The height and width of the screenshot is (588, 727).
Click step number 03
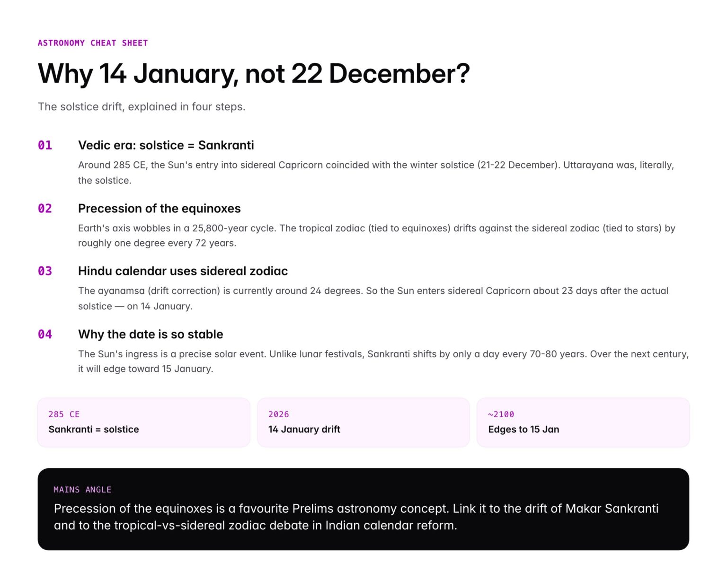pyautogui.click(x=45, y=271)
